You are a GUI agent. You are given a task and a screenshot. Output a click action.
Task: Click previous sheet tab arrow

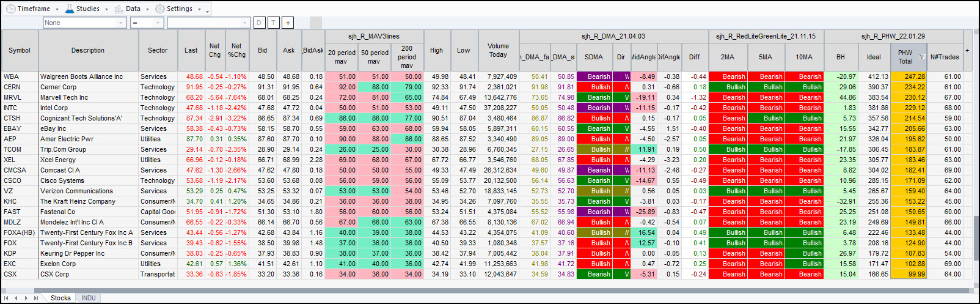tap(16, 298)
